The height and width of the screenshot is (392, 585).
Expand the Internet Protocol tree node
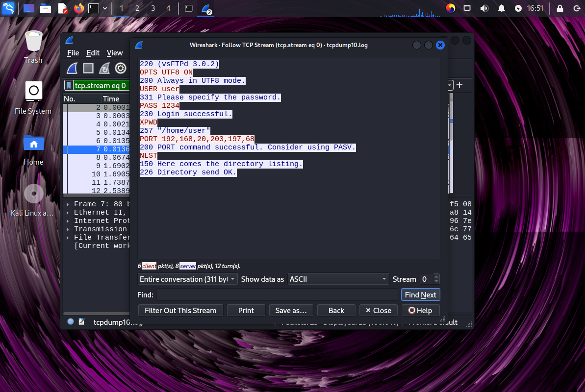pos(68,221)
